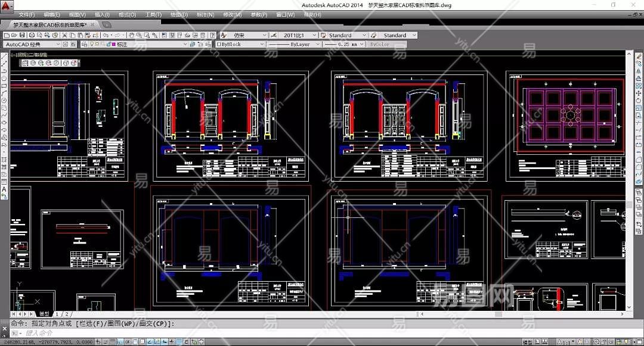Open the 视图(V) menu
The image size is (644, 346).
(x=77, y=15)
